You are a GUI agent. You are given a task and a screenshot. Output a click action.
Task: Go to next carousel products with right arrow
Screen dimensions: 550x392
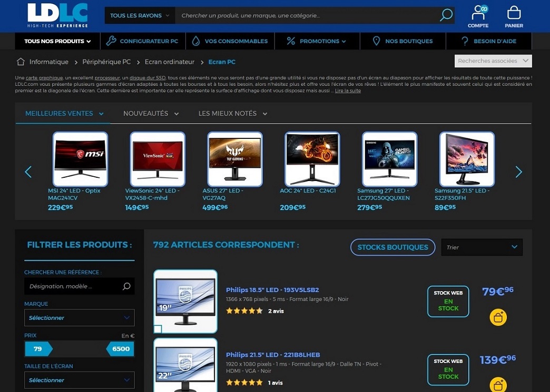point(518,172)
